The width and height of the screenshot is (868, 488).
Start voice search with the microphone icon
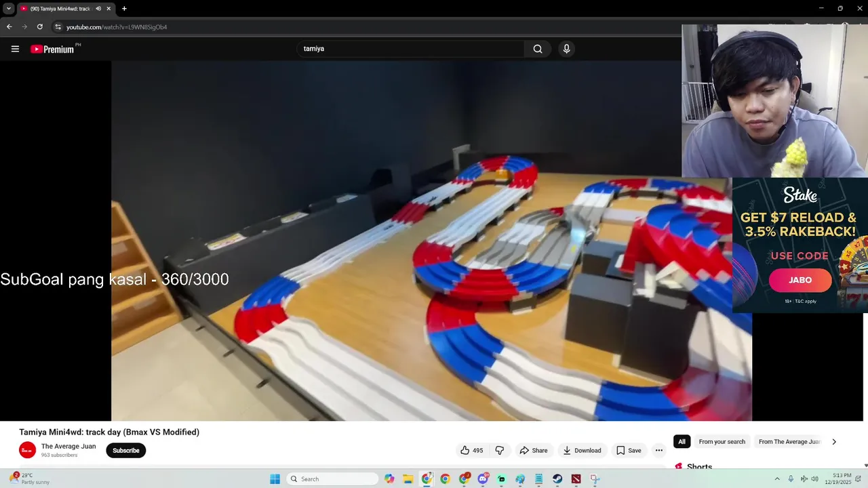[x=566, y=49]
